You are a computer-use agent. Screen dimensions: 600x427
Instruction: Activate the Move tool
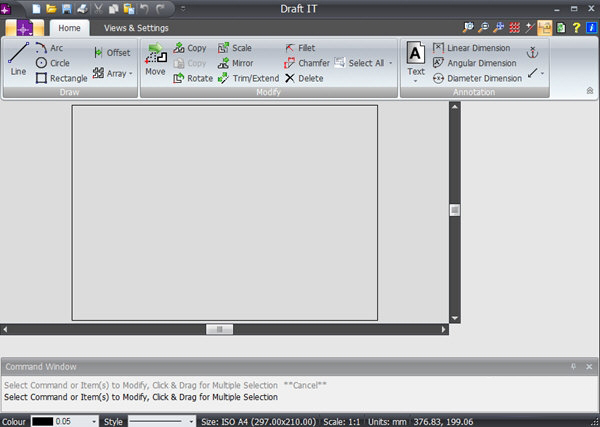155,60
